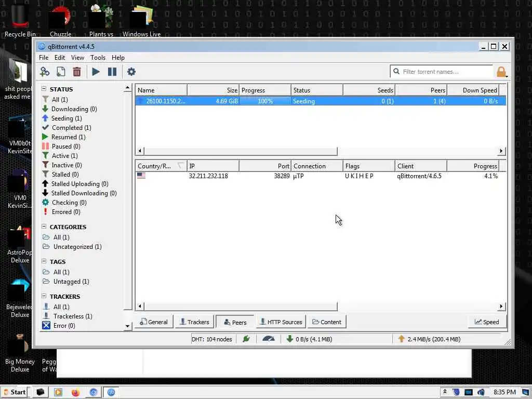This screenshot has width=532, height=399.
Task: Click sidebar scrollbar down arrow
Action: point(128,326)
